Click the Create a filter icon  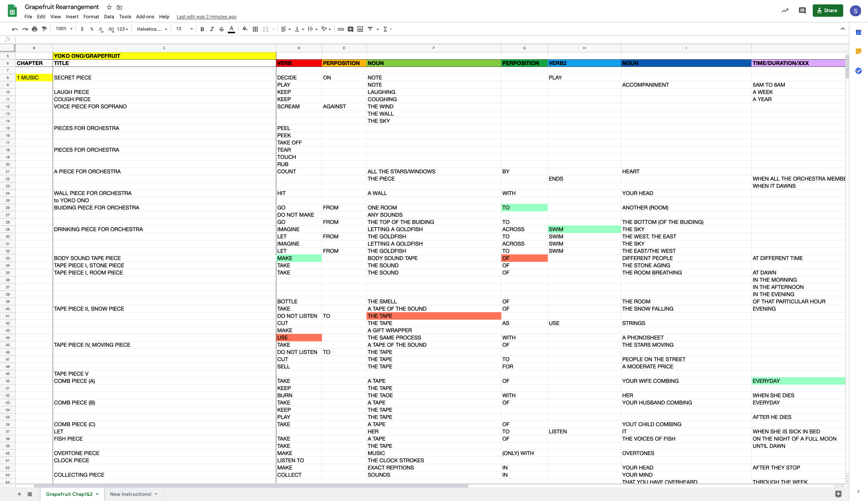tap(370, 29)
